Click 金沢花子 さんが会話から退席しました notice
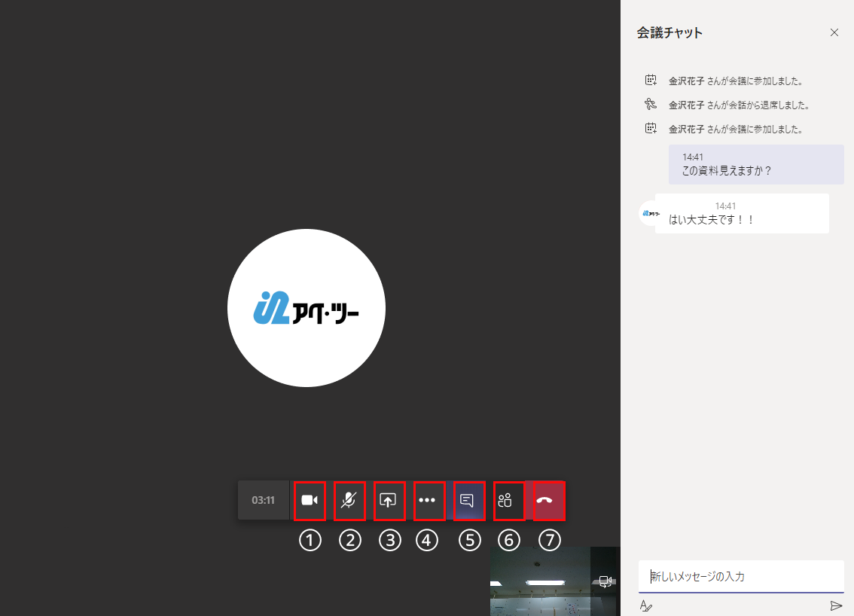Image resolution: width=854 pixels, height=616 pixels. click(739, 105)
